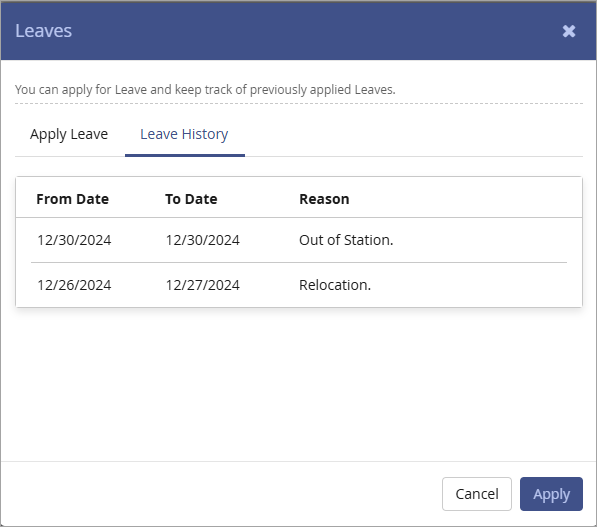Click the To Date column header
Screen dimensions: 597x527
click(x=191, y=199)
